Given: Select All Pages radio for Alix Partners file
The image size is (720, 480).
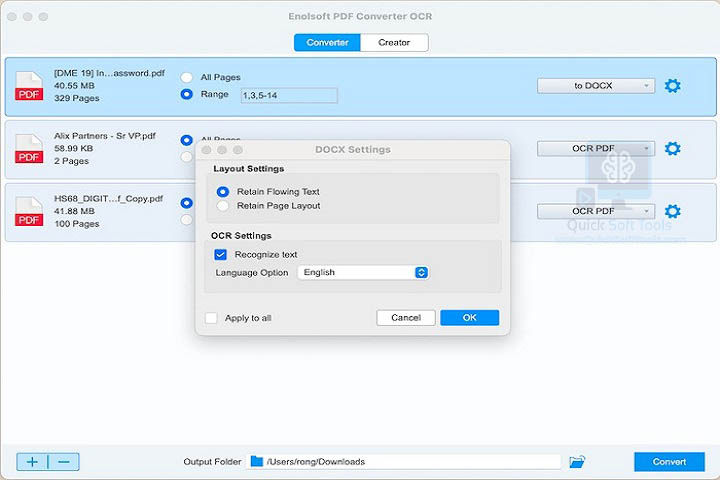Looking at the screenshot, I should coord(186,140).
